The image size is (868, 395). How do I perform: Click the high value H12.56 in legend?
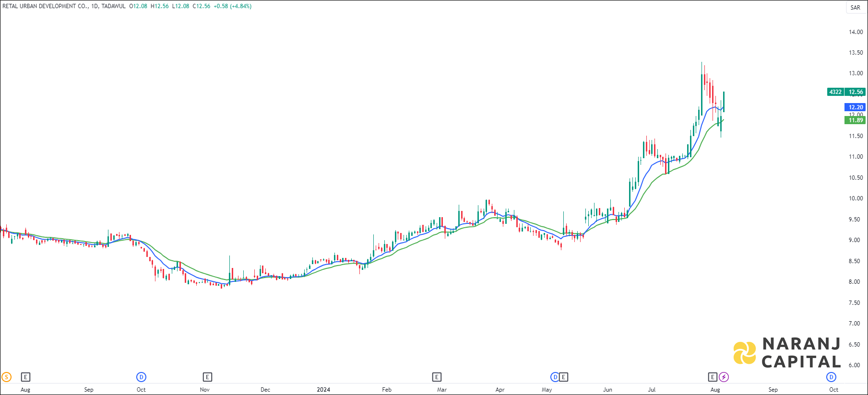click(159, 6)
